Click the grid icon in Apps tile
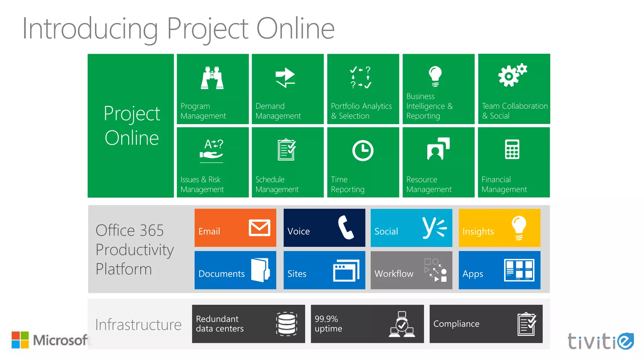Screen dimensions: 644x362 (519, 270)
